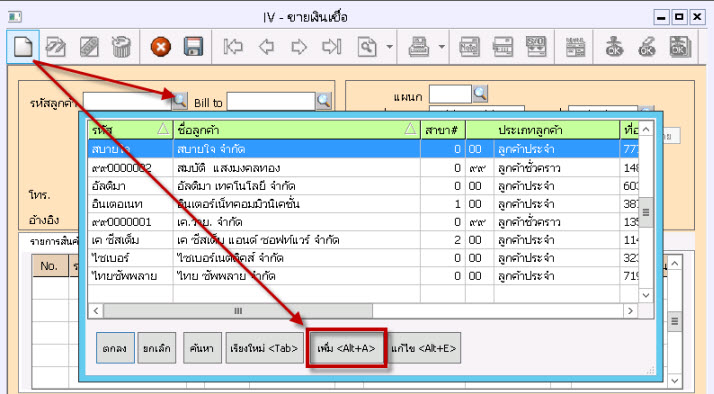
Task: Click the Bill to search magnifier
Action: coord(324,101)
